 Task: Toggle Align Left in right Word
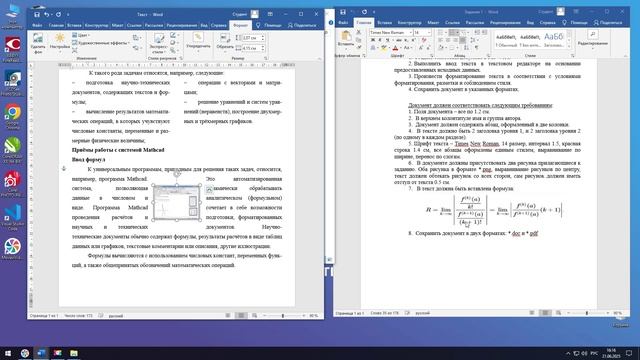tap(440, 40)
